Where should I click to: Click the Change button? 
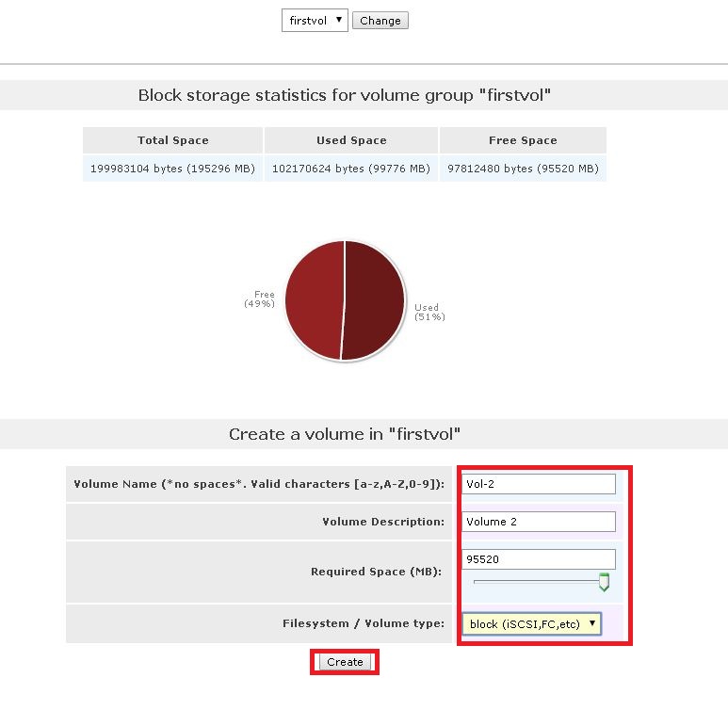click(380, 21)
